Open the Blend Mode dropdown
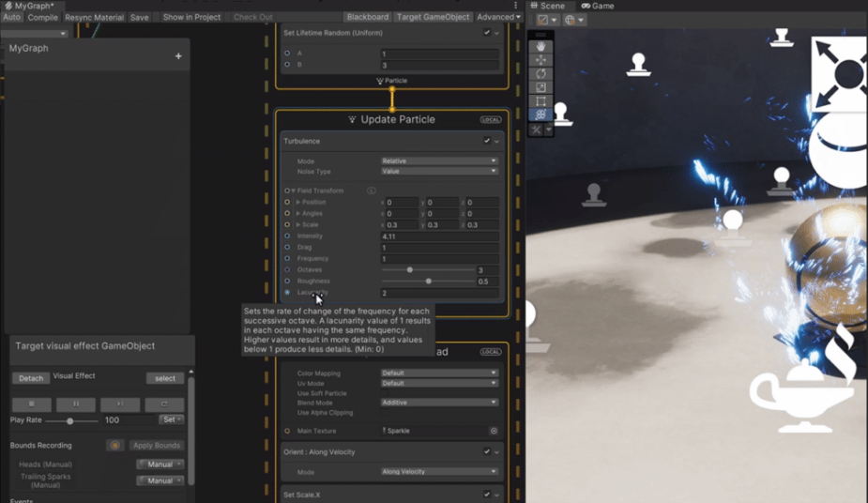This screenshot has width=868, height=503. [439, 403]
